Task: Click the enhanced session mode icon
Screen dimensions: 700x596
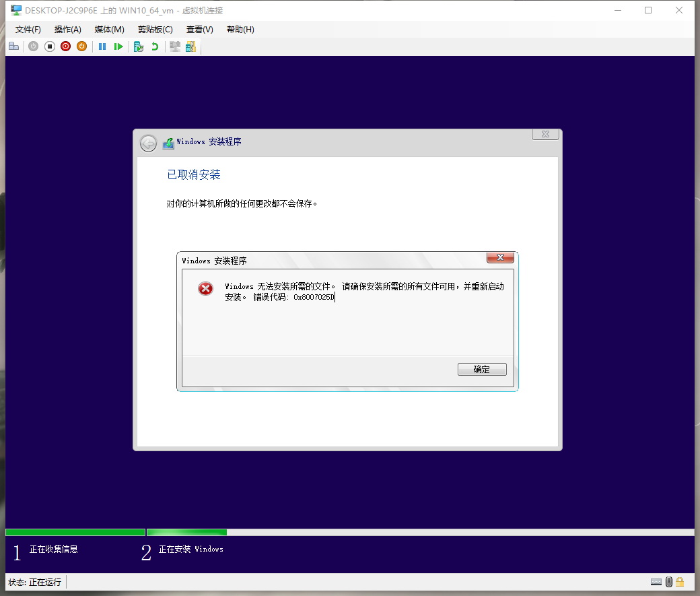Action: click(x=175, y=46)
